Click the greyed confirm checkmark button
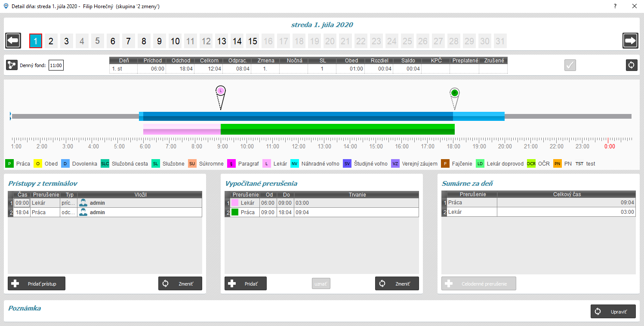Image resolution: width=644 pixels, height=326 pixels. pos(570,65)
